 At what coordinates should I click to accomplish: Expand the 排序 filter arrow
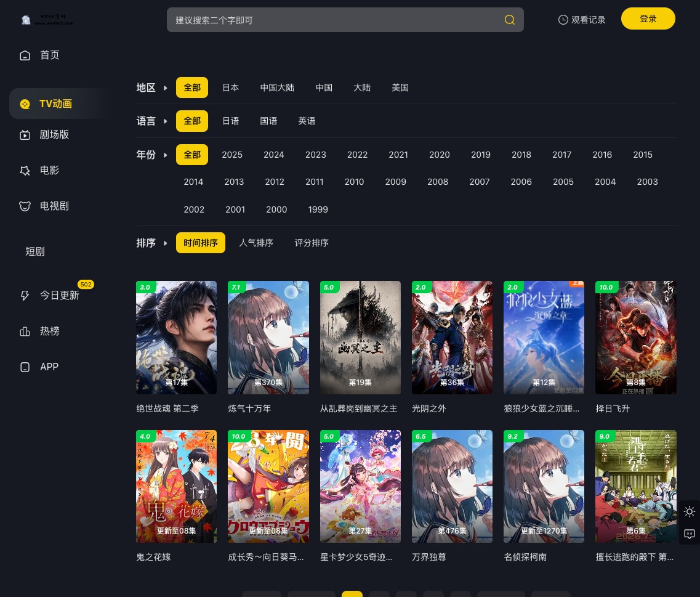(x=165, y=243)
